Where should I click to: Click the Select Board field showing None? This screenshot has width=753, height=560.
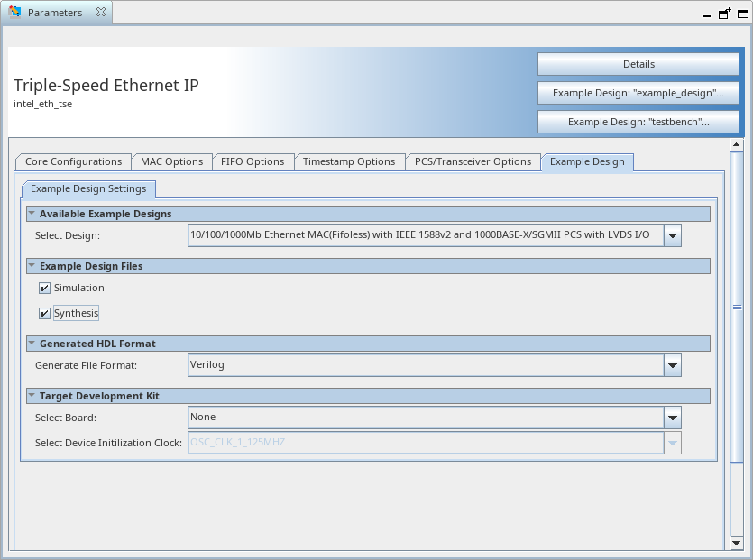click(x=426, y=418)
